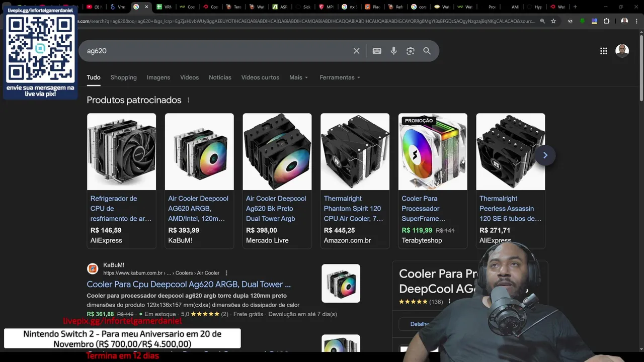
Task: Click the (136) rating count in panel
Action: pos(436,302)
